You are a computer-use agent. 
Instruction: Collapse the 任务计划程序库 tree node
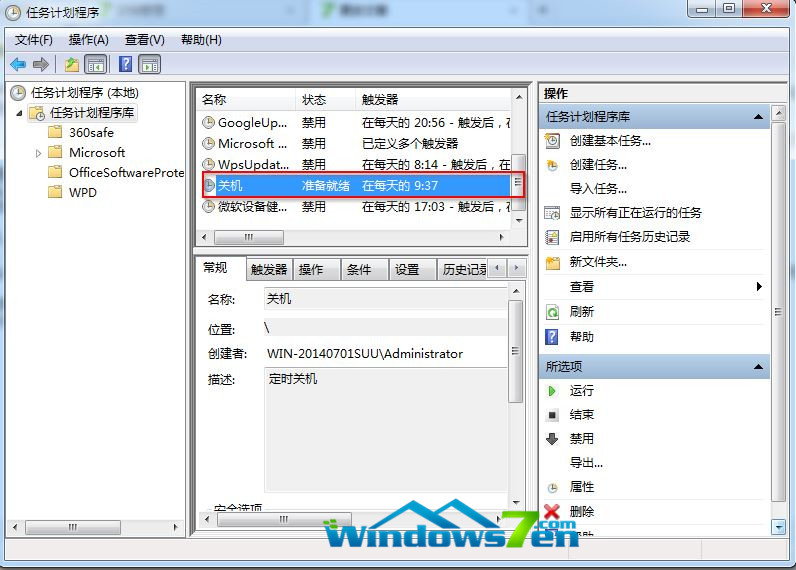[19, 113]
